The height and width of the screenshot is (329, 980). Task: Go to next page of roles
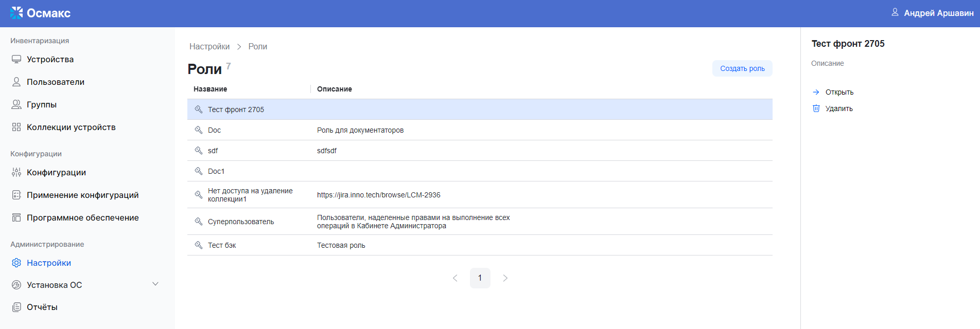click(505, 278)
